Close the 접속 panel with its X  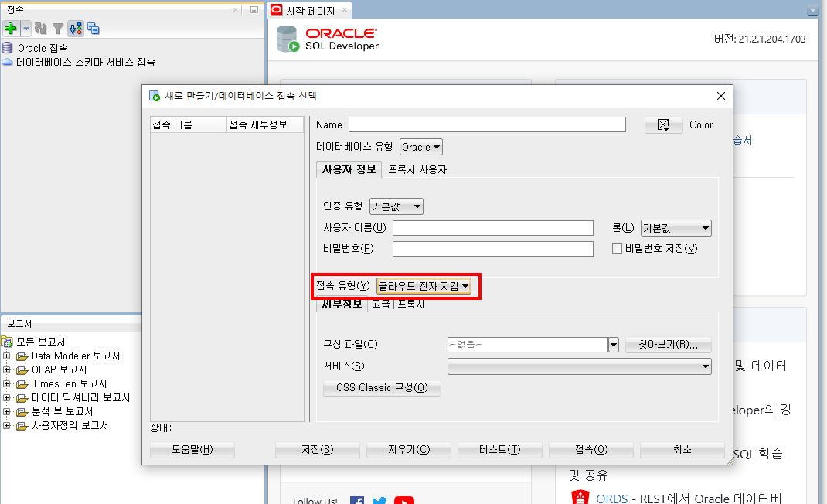click(236, 9)
